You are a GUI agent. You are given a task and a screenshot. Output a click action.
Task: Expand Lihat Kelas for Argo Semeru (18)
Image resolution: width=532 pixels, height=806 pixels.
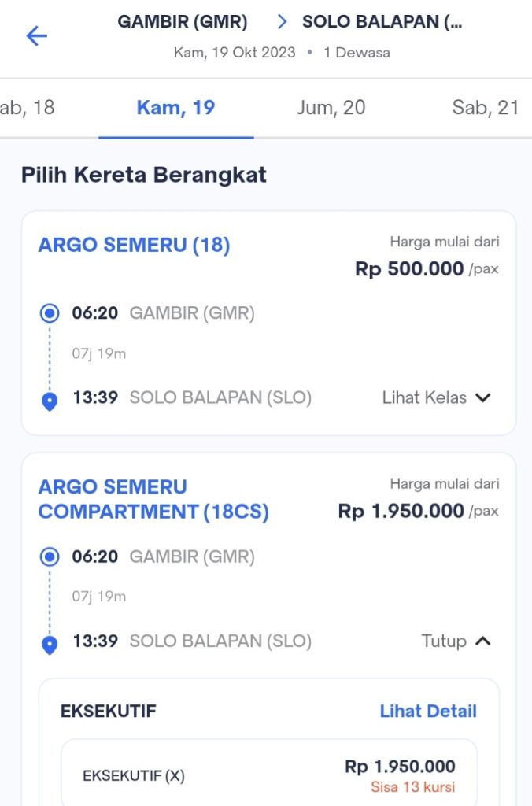point(424,397)
